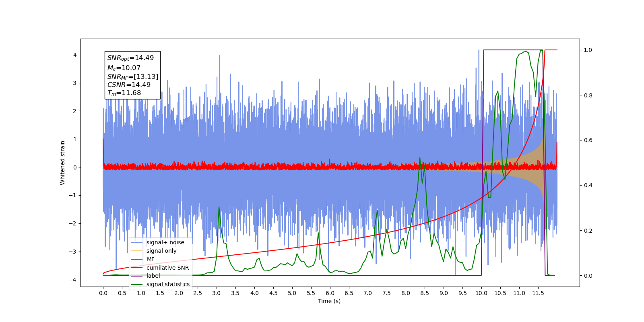Click the left y-axis tick label 0

(x=75, y=167)
